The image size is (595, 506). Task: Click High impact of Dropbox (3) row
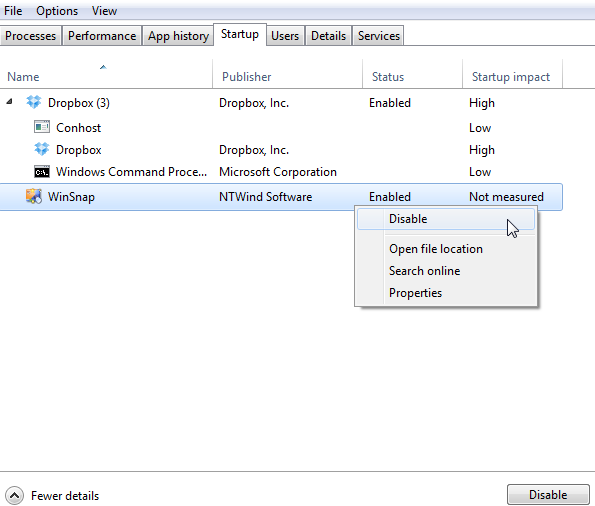482,103
